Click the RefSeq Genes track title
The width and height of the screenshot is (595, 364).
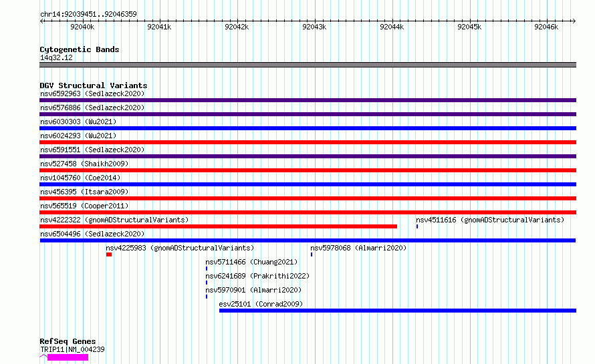click(68, 341)
